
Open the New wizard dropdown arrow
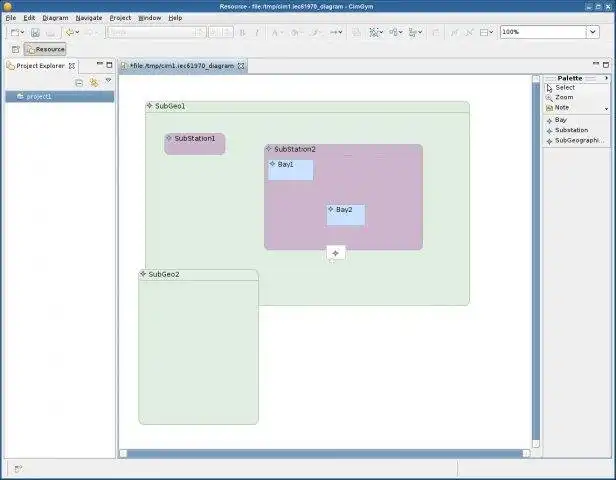coord(22,33)
